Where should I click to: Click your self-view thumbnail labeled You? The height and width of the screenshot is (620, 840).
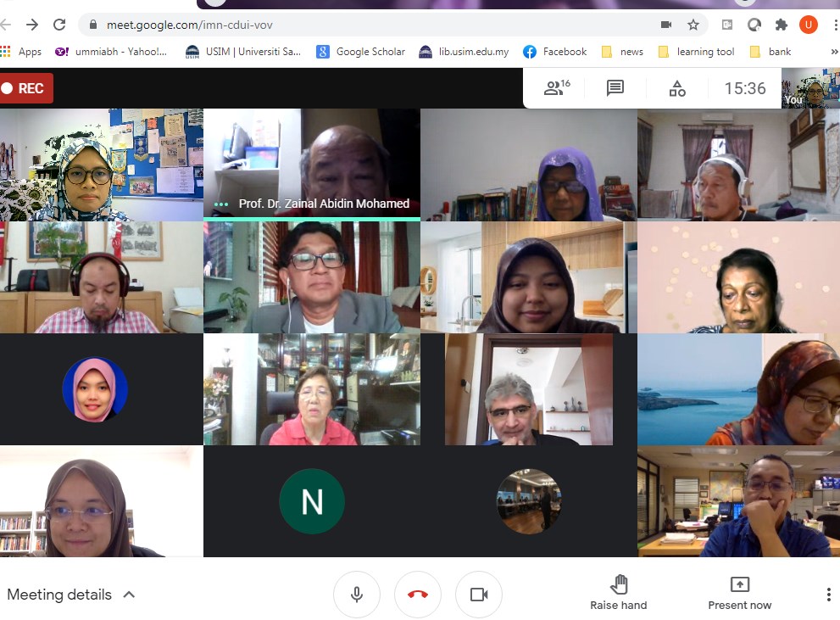pyautogui.click(x=810, y=88)
